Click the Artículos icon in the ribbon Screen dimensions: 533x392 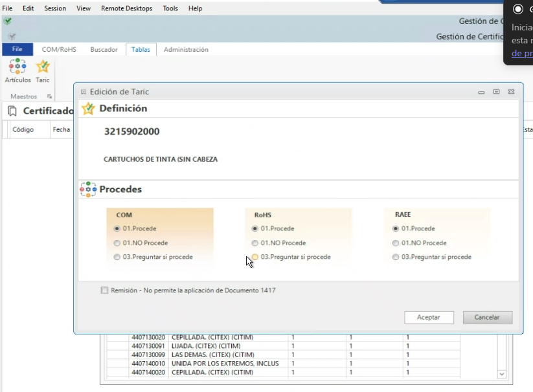pos(17,67)
